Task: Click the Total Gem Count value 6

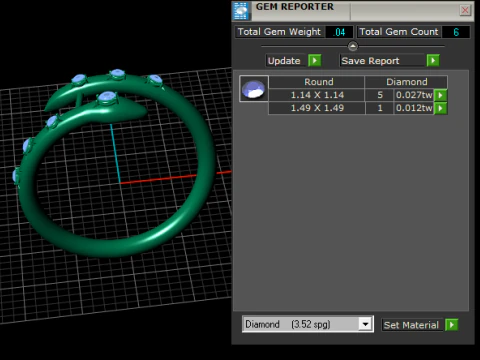Action: tap(456, 32)
